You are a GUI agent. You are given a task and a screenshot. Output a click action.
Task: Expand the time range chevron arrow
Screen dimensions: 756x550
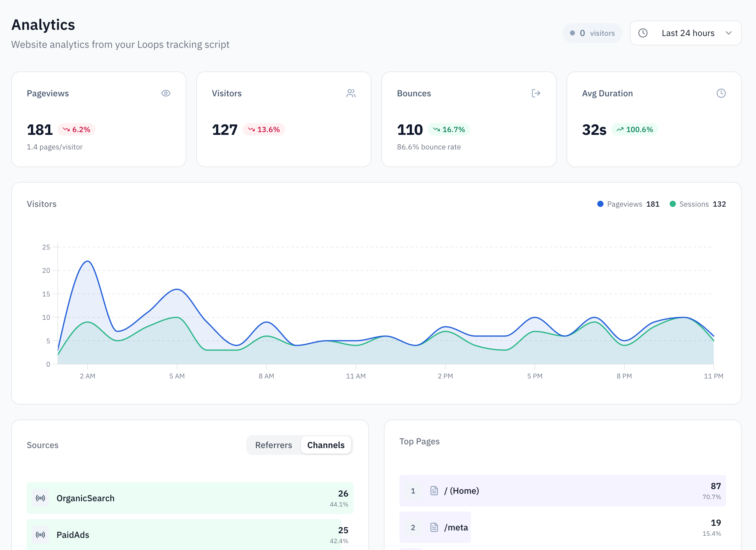[x=729, y=33]
